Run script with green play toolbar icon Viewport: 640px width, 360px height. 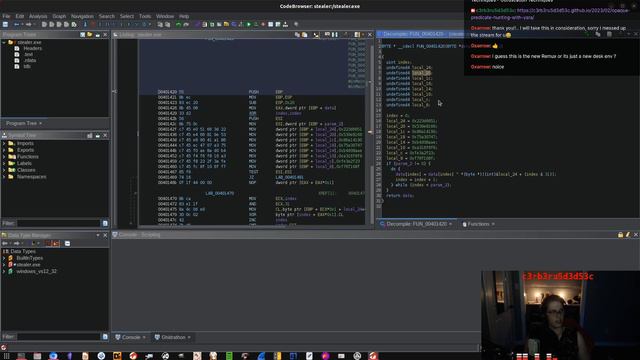coord(249,24)
